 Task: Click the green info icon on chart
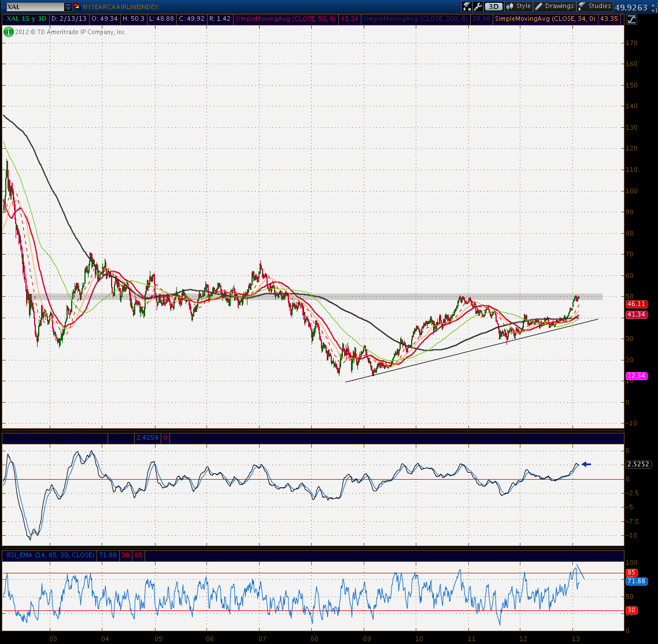9,32
